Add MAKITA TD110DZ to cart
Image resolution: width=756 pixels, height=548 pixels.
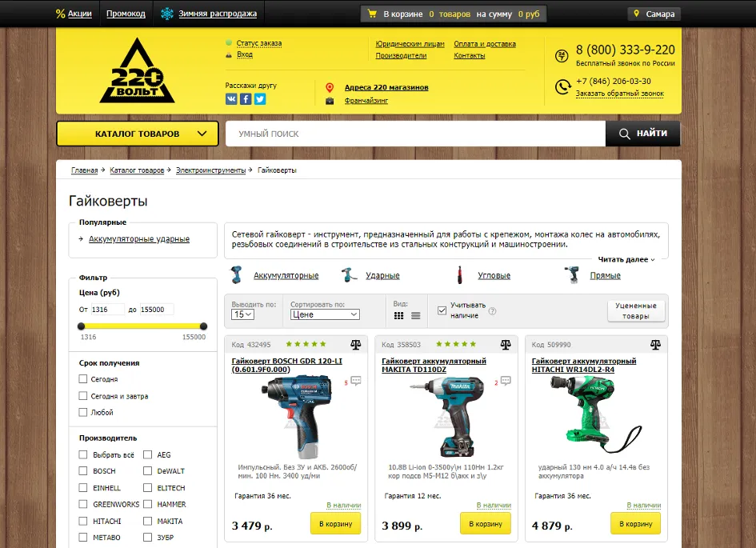coord(486,523)
